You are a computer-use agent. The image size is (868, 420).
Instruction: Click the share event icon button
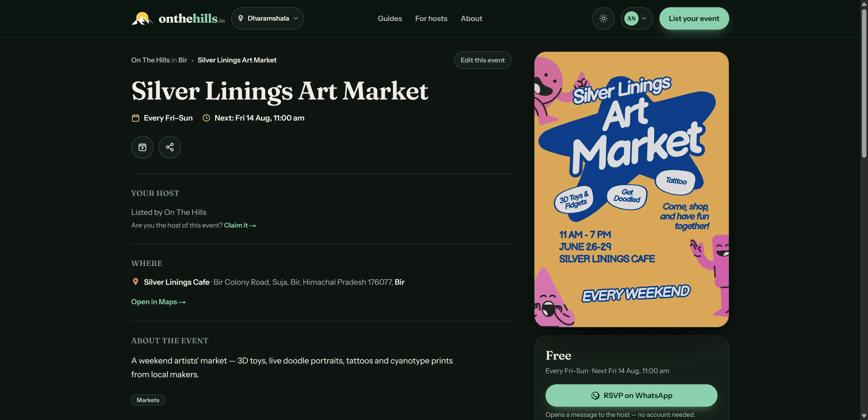170,147
